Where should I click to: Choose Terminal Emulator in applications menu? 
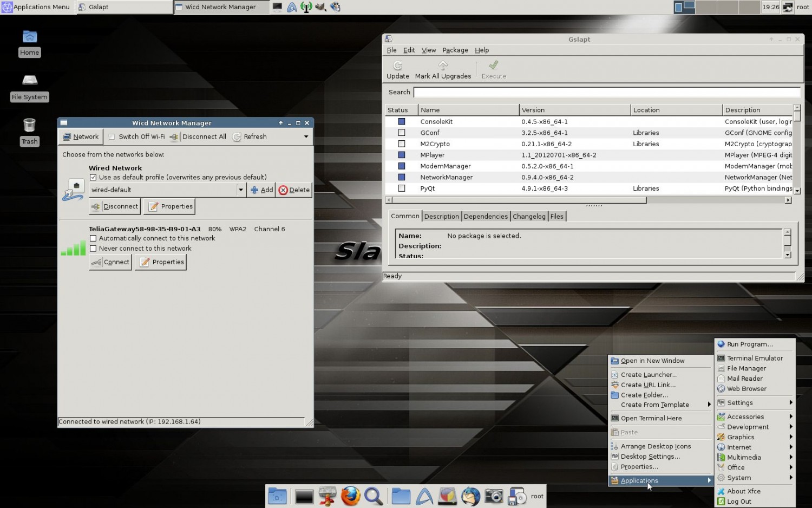755,358
